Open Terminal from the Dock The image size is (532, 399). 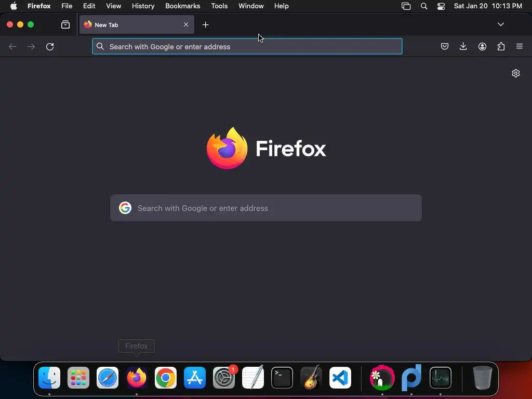point(282,377)
